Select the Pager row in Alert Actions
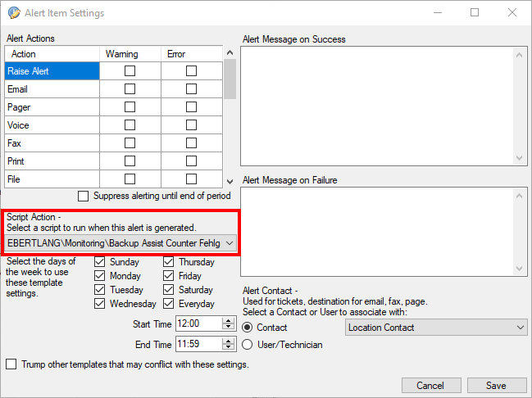This screenshot has width=532, height=398. pyautogui.click(x=52, y=107)
